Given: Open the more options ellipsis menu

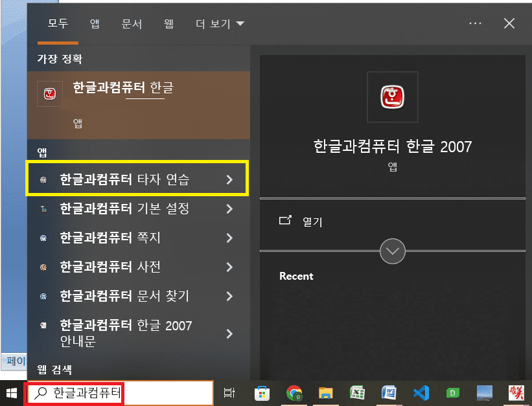Looking at the screenshot, I should pos(475,23).
